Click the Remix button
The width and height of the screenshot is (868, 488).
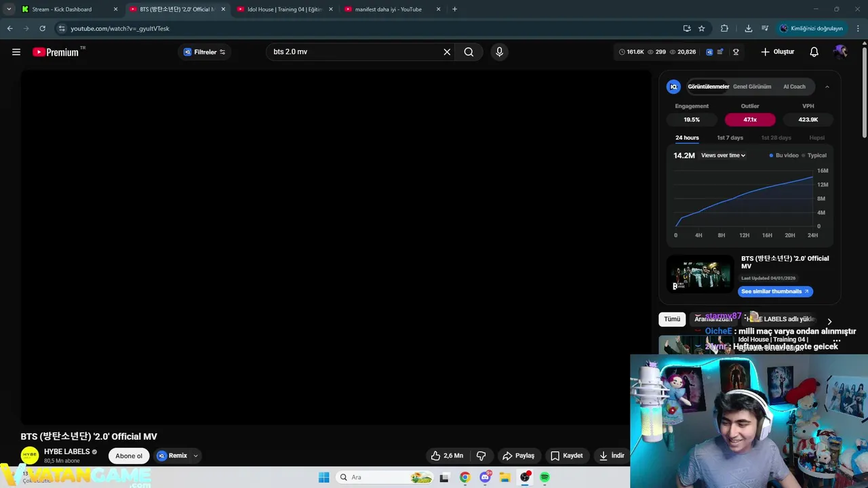(x=172, y=455)
